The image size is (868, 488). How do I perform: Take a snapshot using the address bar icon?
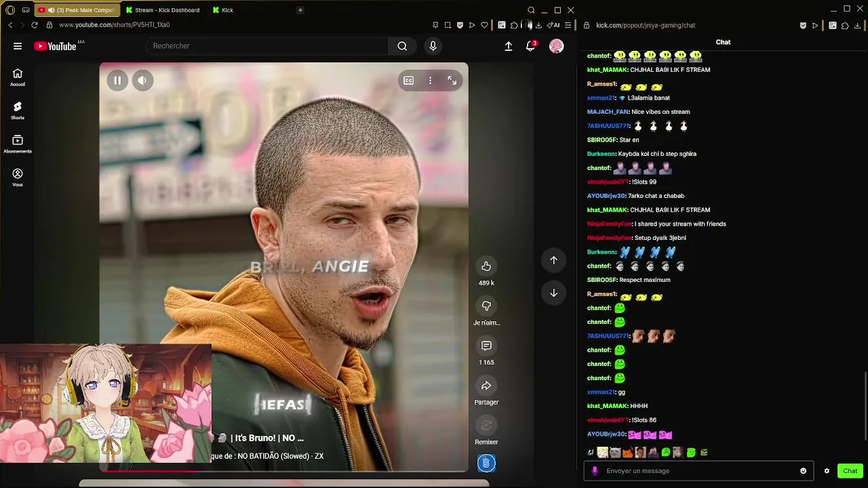[x=448, y=25]
